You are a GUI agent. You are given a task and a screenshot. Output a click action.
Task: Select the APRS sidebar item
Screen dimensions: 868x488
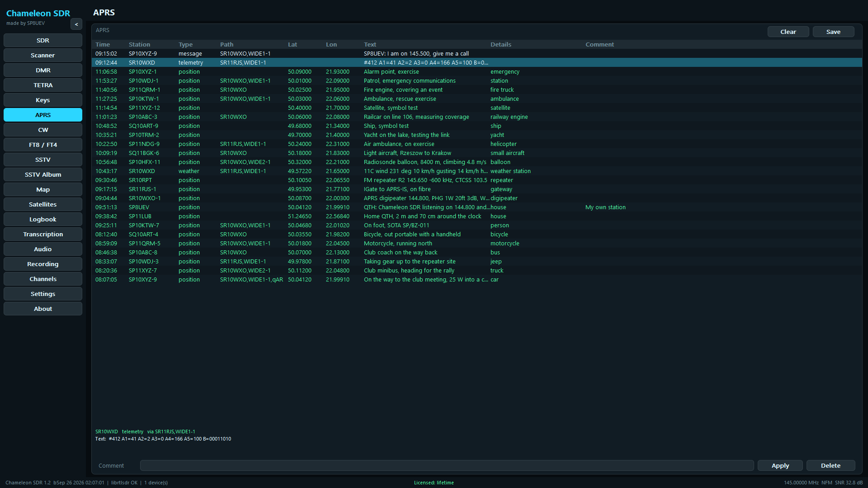(x=43, y=115)
